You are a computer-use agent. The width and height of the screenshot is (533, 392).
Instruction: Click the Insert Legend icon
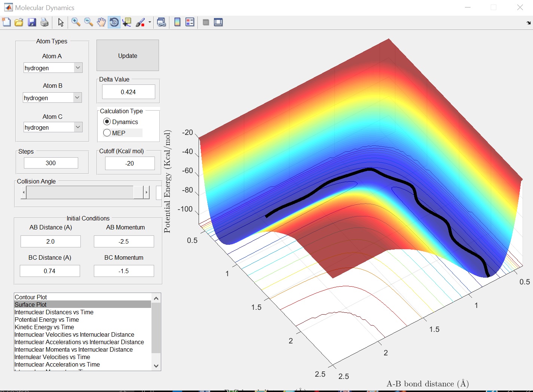click(190, 22)
